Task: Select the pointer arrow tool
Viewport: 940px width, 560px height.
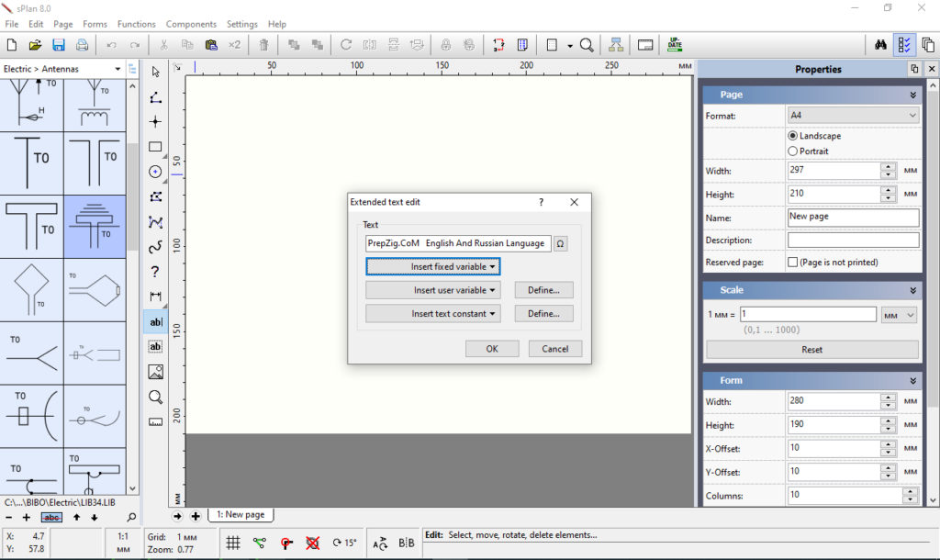Action: (155, 72)
